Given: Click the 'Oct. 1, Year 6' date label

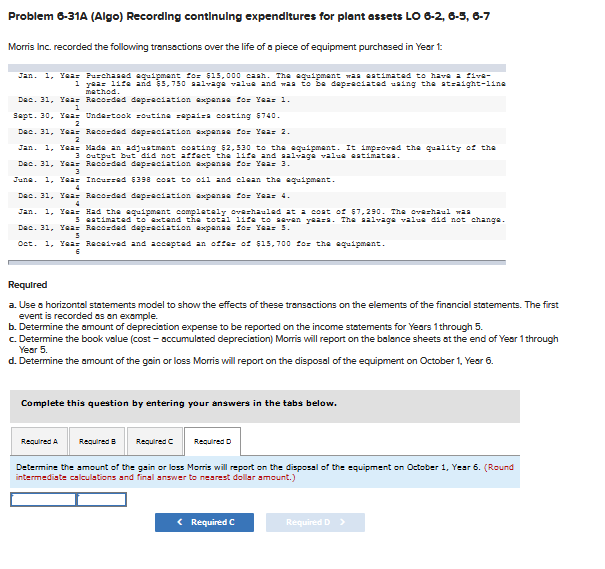Looking at the screenshot, I should [x=49, y=248].
